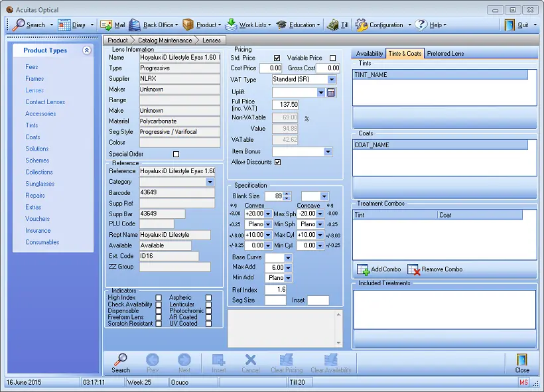Click the Mail icon in the toolbar
544x392 pixels.
[x=105, y=25]
